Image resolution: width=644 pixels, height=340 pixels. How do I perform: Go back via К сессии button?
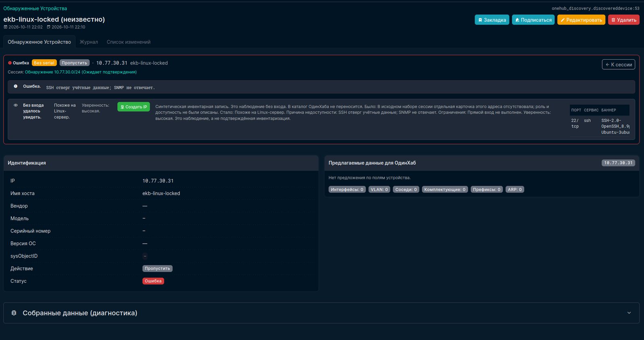click(x=618, y=64)
